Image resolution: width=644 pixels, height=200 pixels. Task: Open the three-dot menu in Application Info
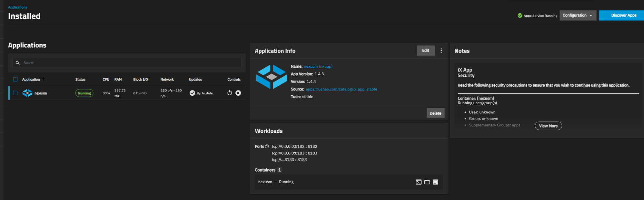pos(441,51)
